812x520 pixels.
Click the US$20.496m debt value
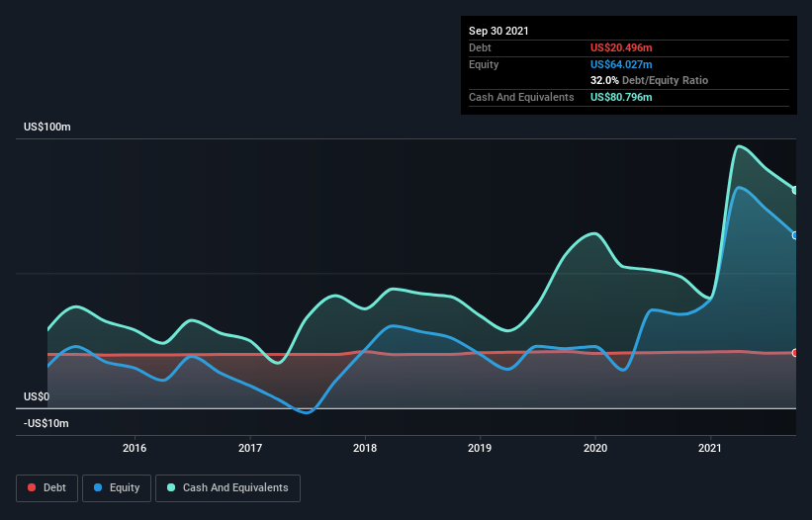coord(621,47)
